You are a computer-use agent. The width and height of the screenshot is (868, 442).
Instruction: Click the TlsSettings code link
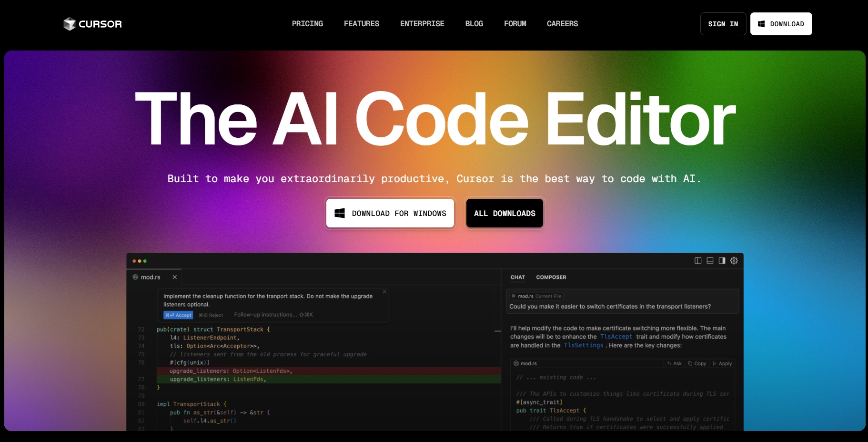(583, 345)
